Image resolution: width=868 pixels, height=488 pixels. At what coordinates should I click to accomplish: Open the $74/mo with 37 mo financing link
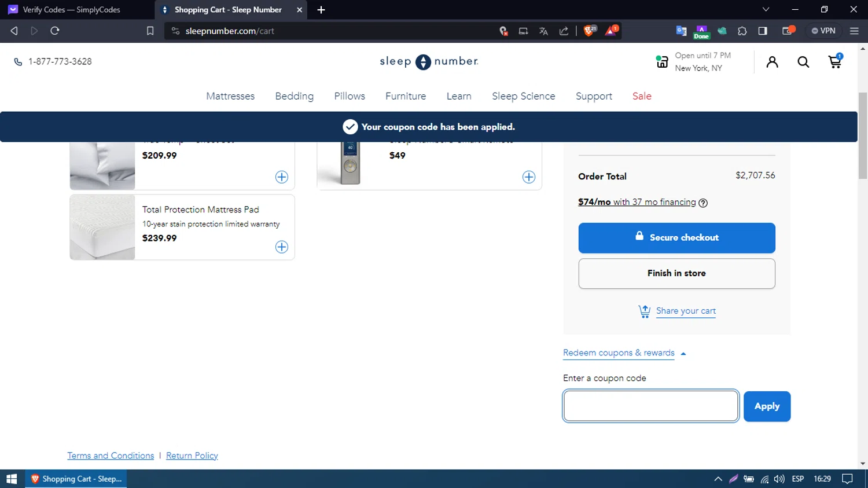[637, 202]
